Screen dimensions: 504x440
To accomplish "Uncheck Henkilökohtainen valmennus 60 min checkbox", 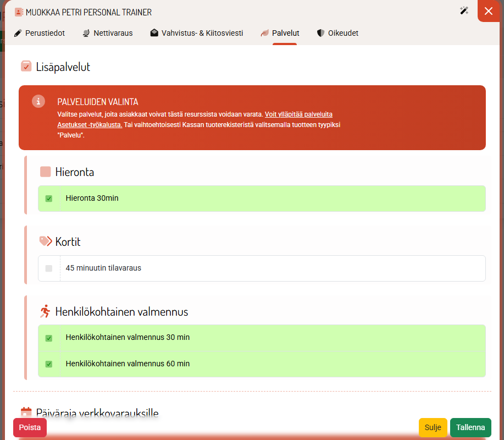I will point(49,364).
